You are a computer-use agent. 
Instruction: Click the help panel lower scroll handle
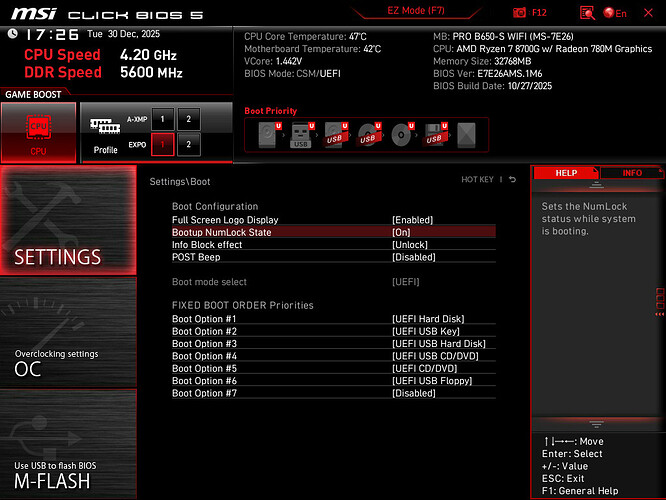click(x=596, y=424)
